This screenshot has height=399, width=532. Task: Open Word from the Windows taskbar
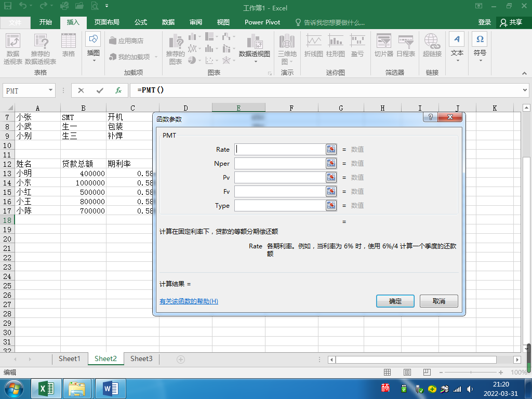pyautogui.click(x=111, y=389)
